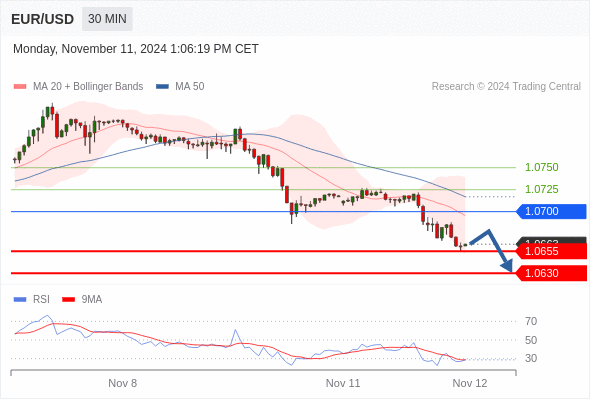This screenshot has height=400, width=590.
Task: Click the MA 50 legend swatch
Action: click(x=162, y=87)
